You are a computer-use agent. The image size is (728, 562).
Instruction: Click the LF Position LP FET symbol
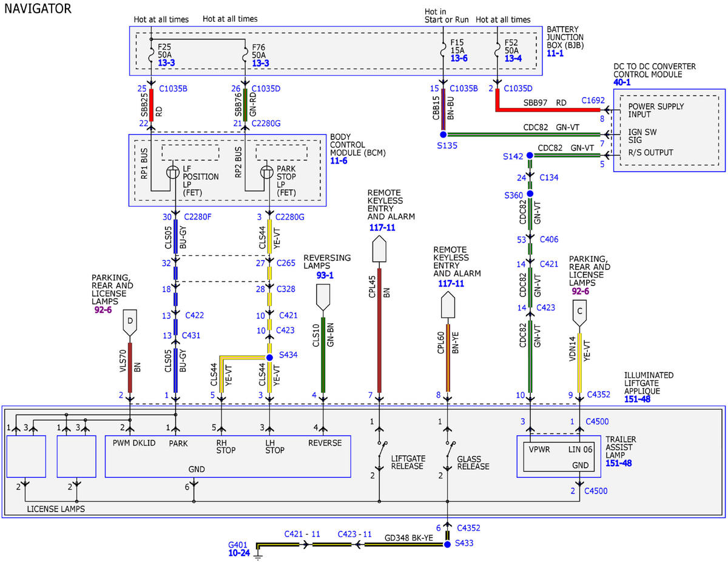173,173
